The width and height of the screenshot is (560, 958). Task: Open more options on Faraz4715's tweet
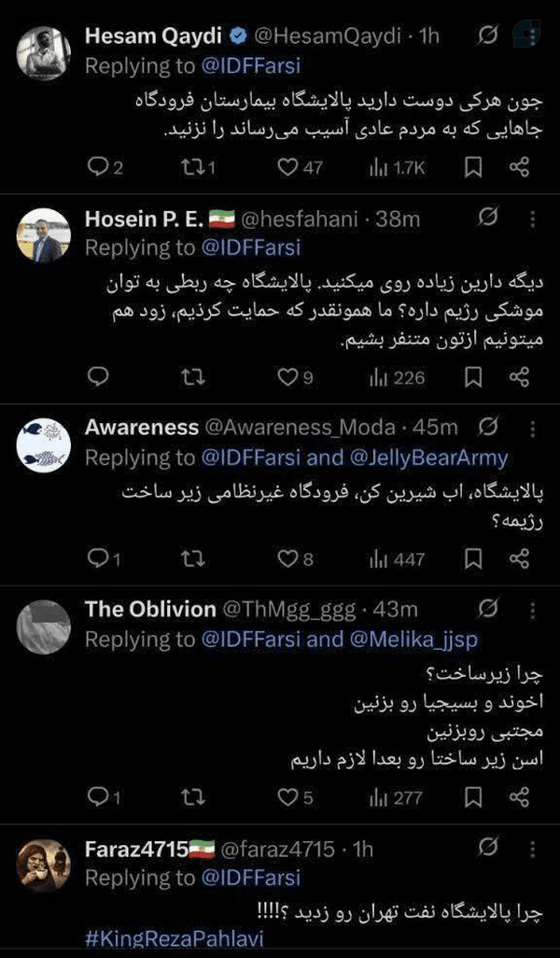tap(533, 849)
